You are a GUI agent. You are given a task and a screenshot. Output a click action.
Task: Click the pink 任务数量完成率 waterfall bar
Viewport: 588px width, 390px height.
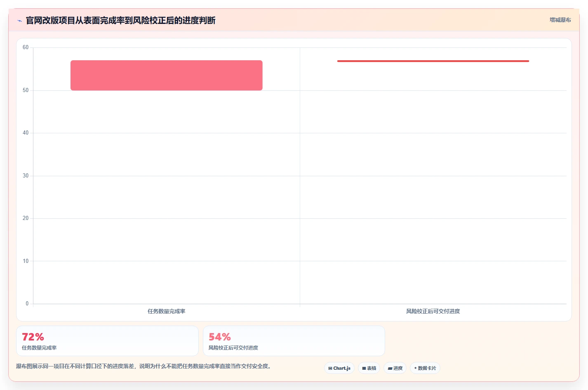coord(167,76)
